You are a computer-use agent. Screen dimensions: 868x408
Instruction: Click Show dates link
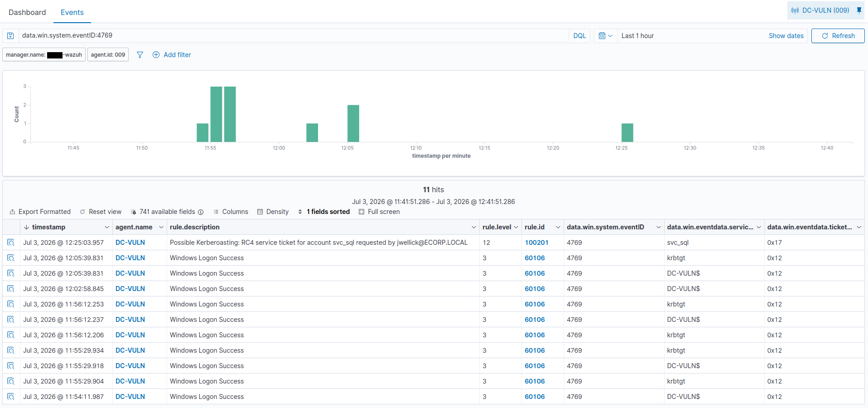(786, 36)
